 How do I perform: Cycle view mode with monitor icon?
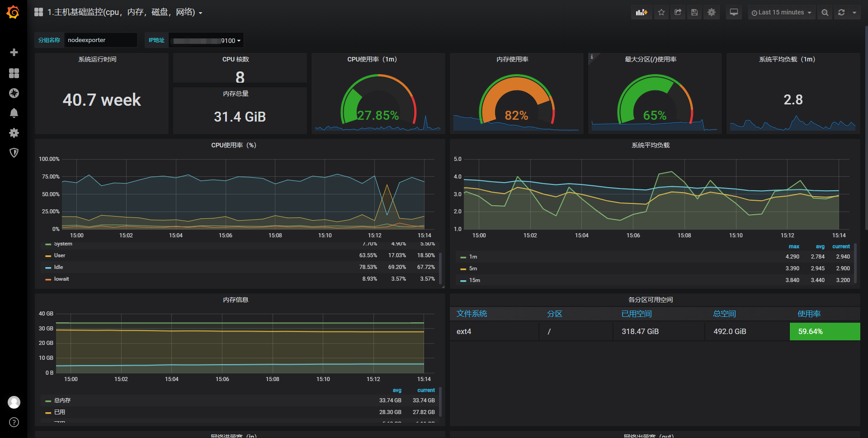click(734, 12)
